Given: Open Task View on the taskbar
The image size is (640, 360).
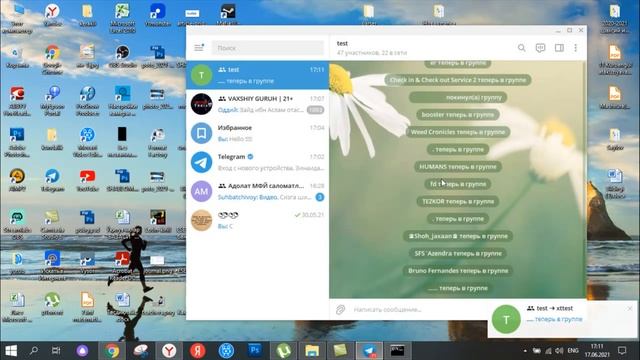Looking at the screenshot, I should click(x=56, y=351).
